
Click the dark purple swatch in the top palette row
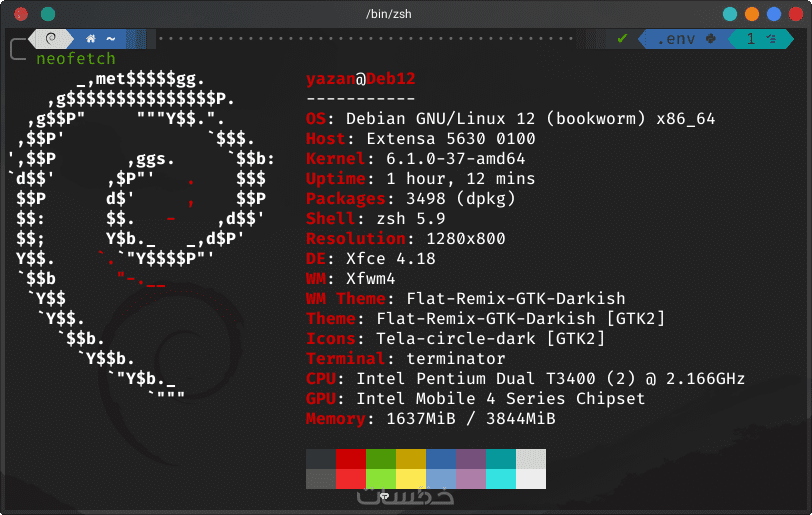click(x=471, y=459)
